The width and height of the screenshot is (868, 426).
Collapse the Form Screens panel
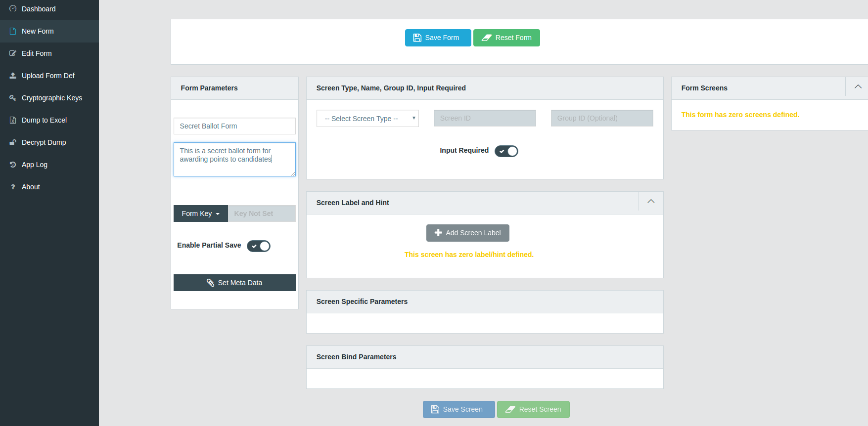point(858,87)
